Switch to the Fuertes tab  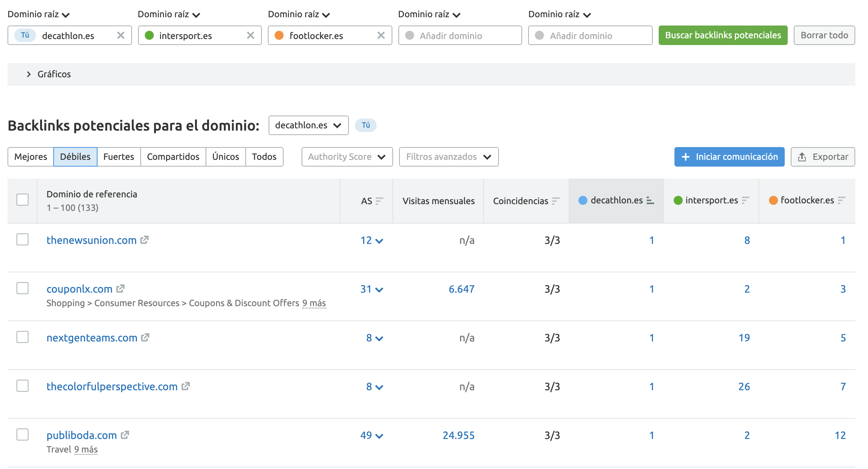pos(119,157)
